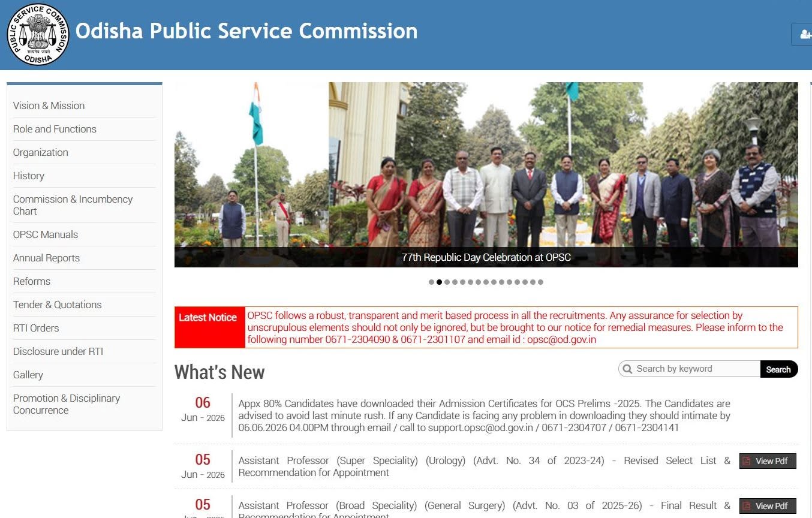Click the active black carousel indicator dot

point(439,282)
